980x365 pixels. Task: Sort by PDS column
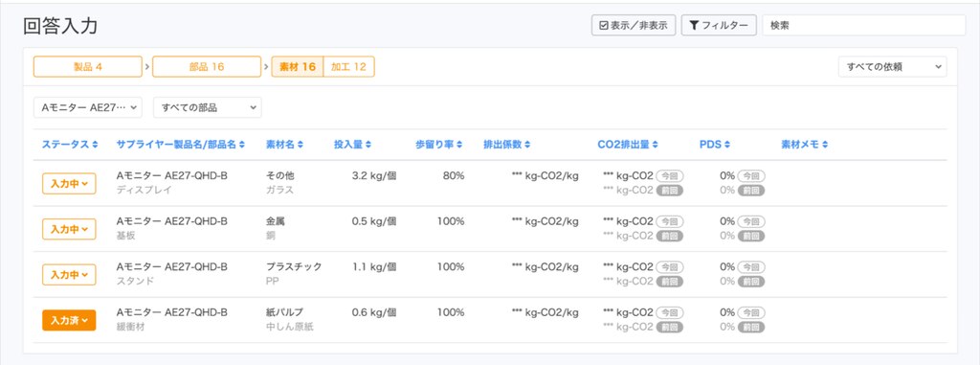[715, 145]
